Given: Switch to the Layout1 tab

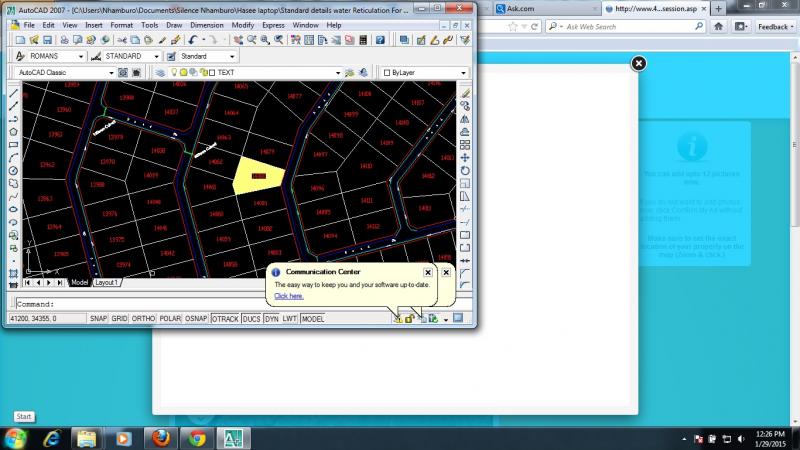Looking at the screenshot, I should pyautogui.click(x=107, y=282).
